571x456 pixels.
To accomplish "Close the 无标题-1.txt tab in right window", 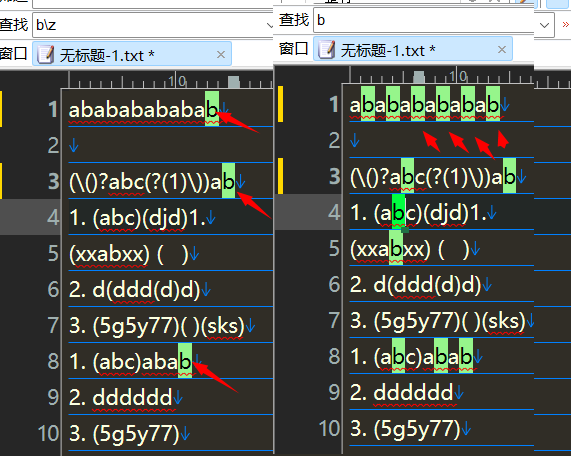I will 502,50.
